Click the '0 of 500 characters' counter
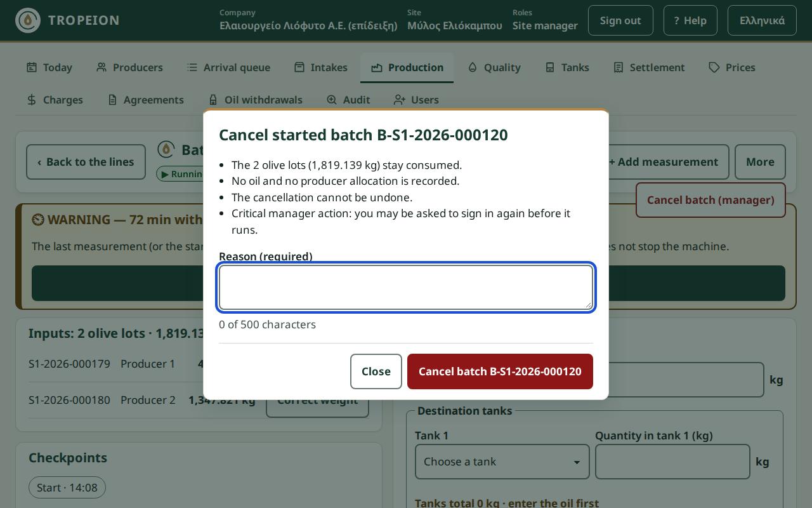The height and width of the screenshot is (508, 812). [x=267, y=324]
